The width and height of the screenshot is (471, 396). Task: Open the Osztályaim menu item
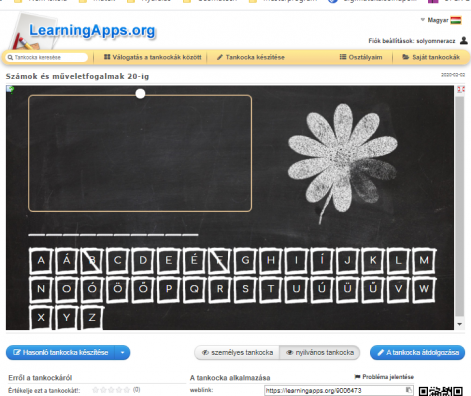pyautogui.click(x=361, y=57)
